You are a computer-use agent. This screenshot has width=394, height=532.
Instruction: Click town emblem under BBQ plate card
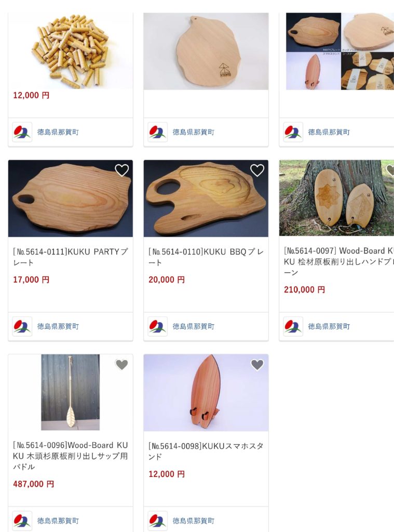pyautogui.click(x=158, y=326)
